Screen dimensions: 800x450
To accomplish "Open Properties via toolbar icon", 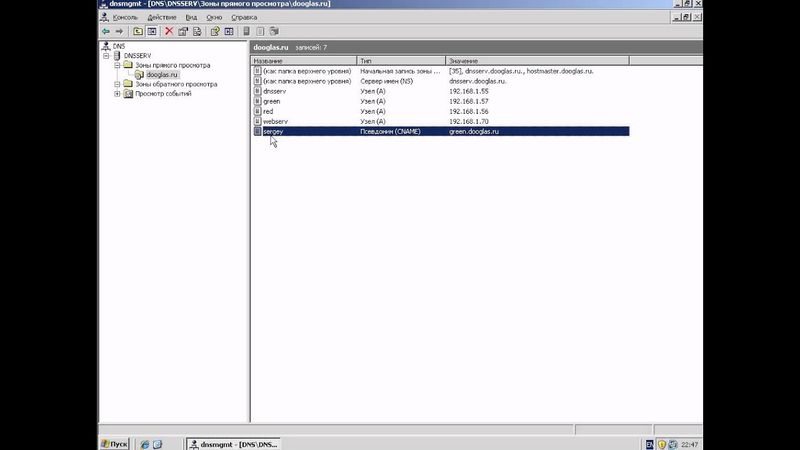I will 183,31.
